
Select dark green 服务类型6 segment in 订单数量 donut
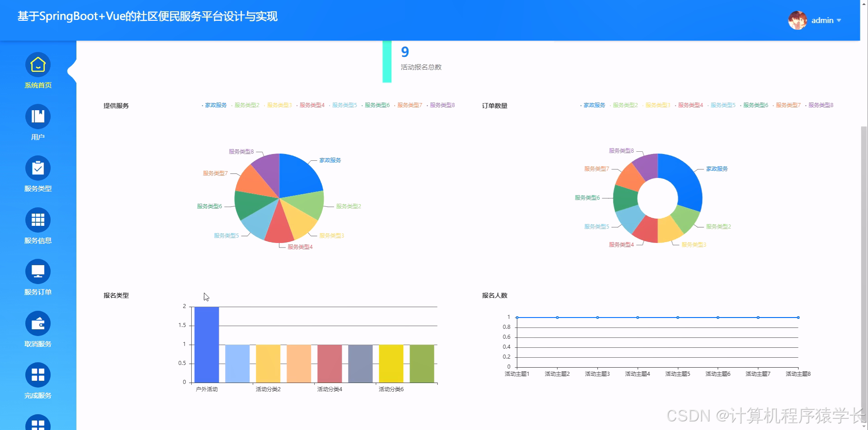click(625, 198)
